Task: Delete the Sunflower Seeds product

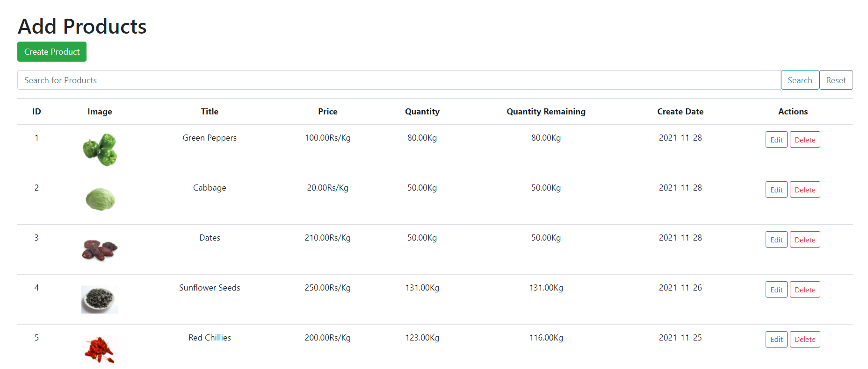Action: click(805, 289)
